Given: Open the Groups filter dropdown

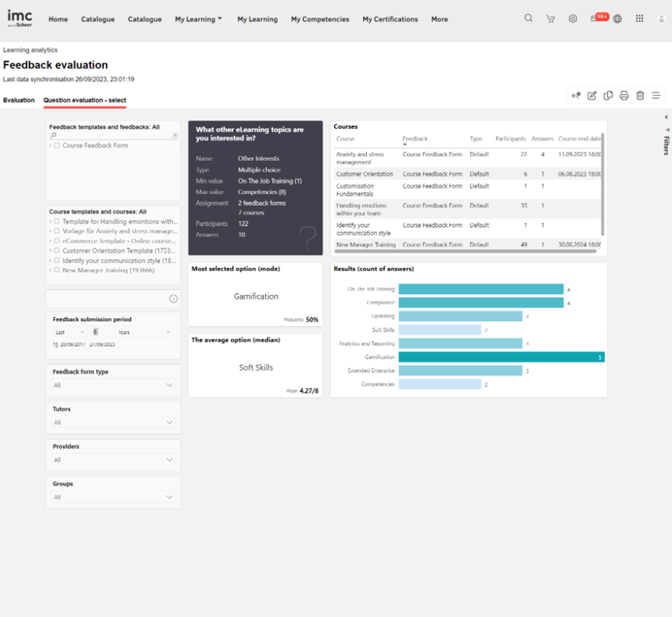Looking at the screenshot, I should coord(113,497).
